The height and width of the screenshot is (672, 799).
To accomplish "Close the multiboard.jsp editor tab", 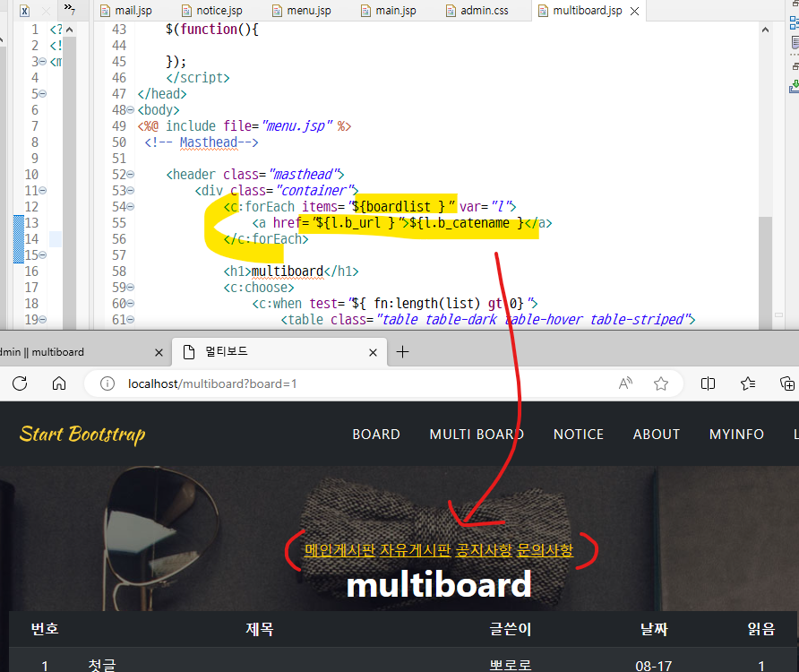I will [634, 12].
